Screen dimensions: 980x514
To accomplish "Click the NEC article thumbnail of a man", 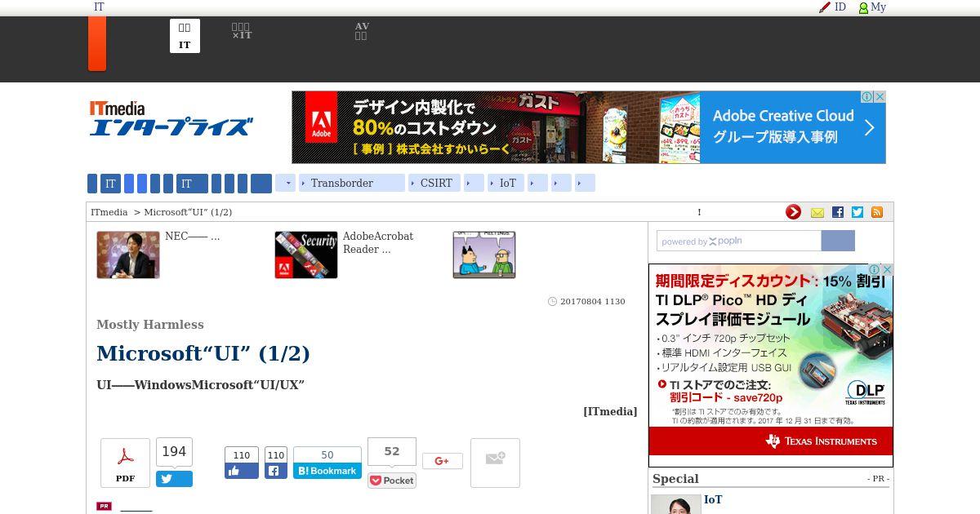I will tap(128, 255).
